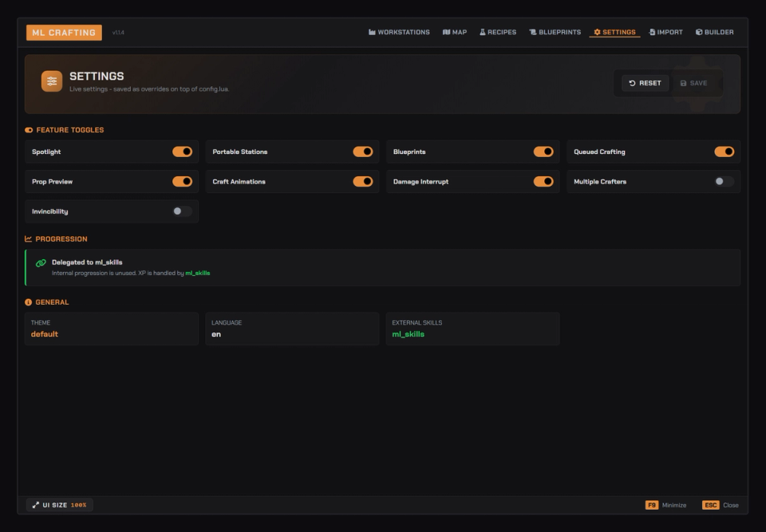Click the green link icon beside Delegated
Viewport: 766px width, 532px height.
click(41, 263)
